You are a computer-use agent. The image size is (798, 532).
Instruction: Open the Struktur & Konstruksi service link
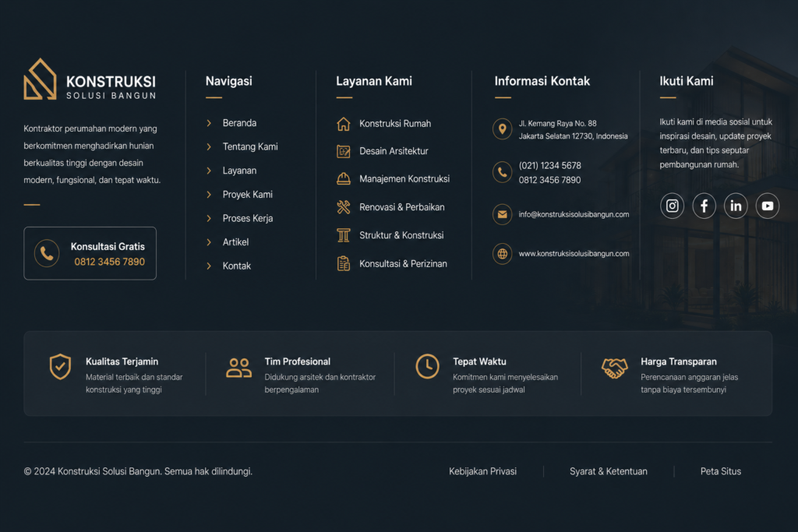click(x=401, y=235)
